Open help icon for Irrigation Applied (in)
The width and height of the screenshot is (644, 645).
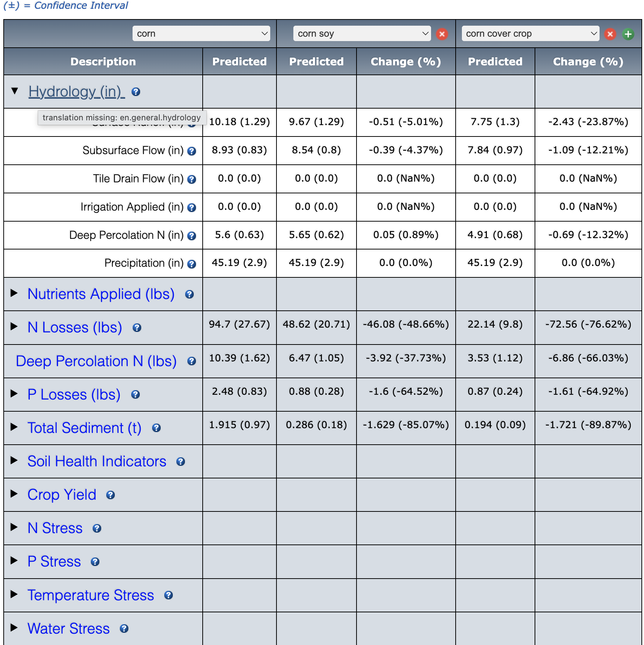(x=192, y=207)
